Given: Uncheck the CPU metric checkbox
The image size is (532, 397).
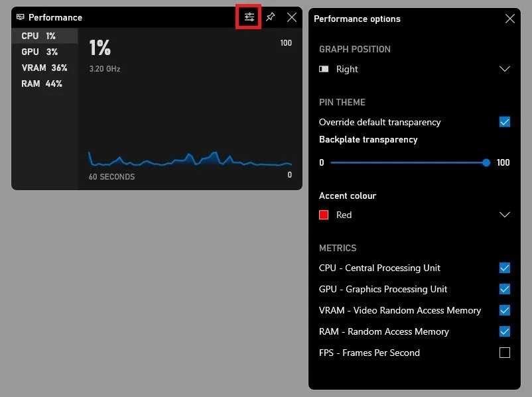Looking at the screenshot, I should click(x=504, y=268).
